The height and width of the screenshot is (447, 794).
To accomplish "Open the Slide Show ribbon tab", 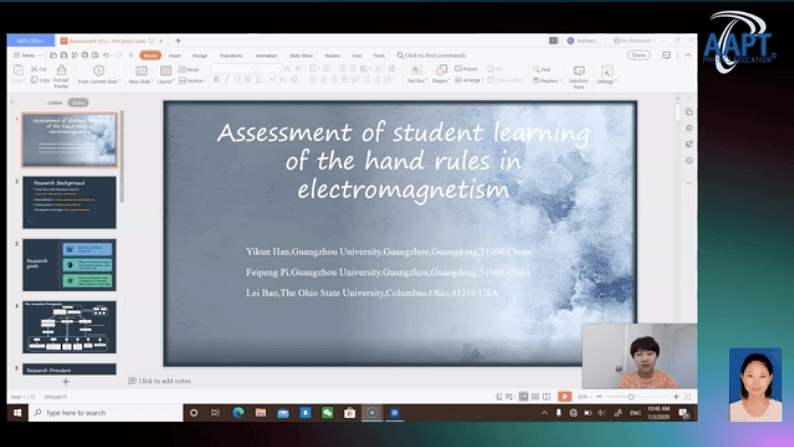I will click(x=301, y=55).
